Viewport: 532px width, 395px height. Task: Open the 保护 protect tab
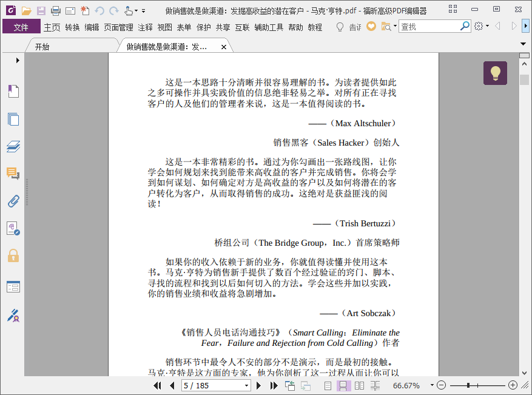(204, 27)
